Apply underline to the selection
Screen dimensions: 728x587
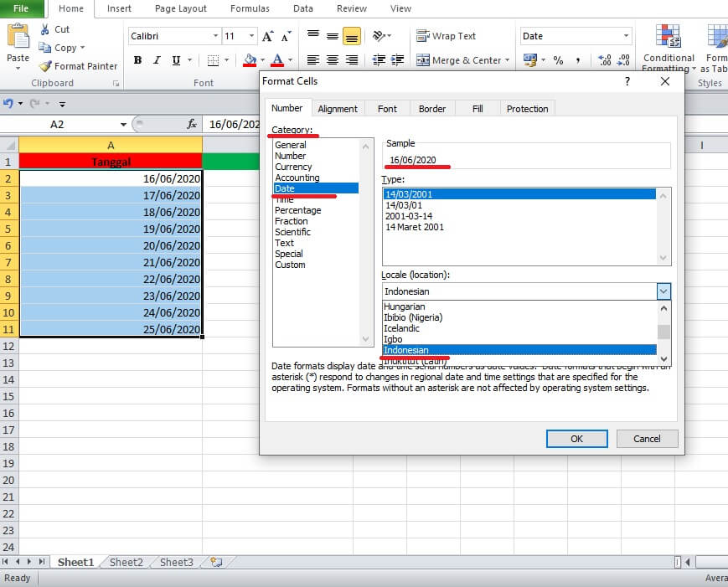tap(174, 61)
